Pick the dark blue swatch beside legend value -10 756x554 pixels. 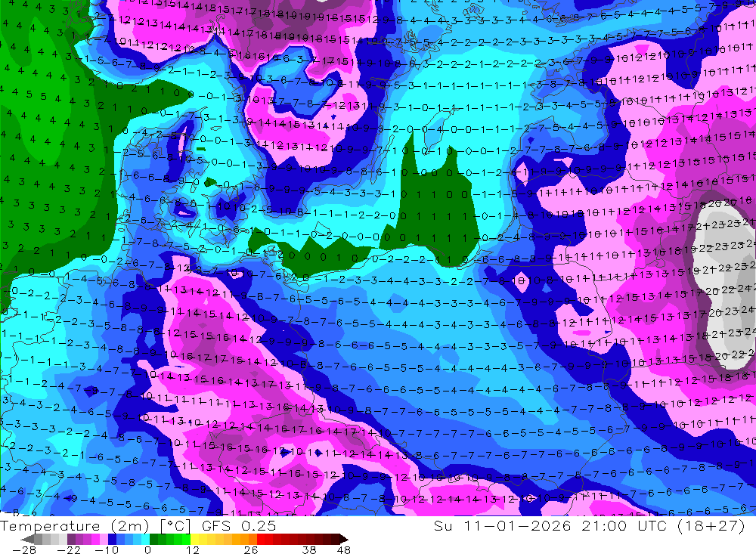click(112, 539)
